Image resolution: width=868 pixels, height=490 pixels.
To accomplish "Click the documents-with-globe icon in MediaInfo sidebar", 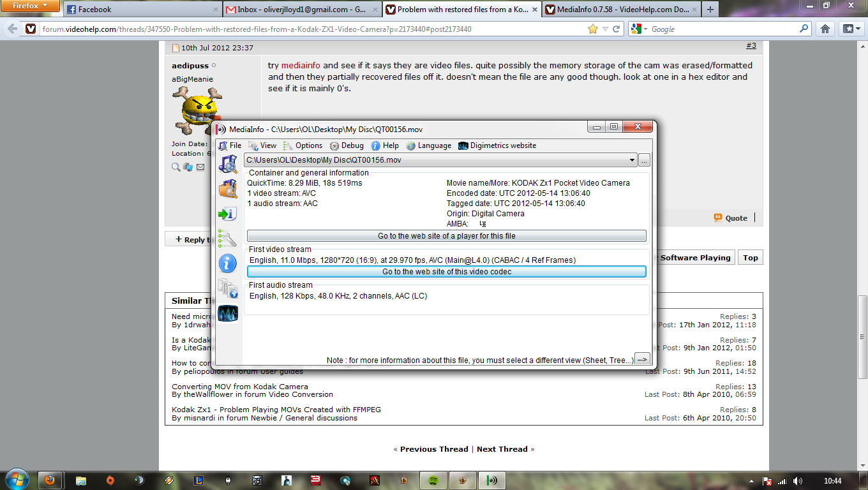I will 228,288.
